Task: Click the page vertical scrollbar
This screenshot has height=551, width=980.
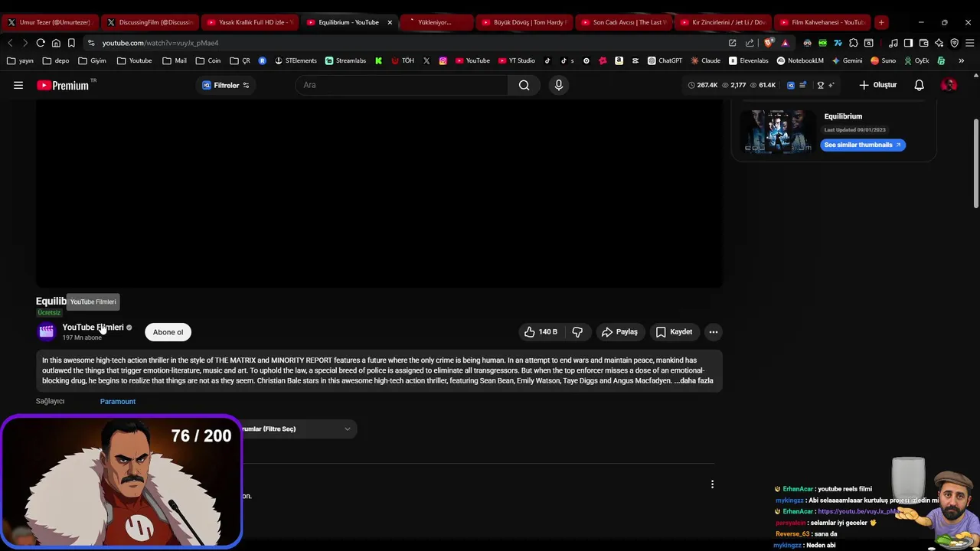Action: [x=975, y=162]
